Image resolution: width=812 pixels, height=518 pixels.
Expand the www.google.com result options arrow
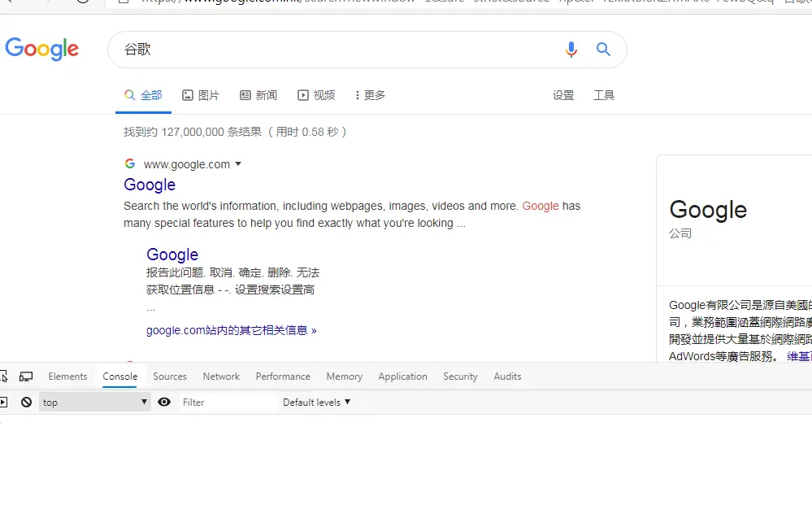(238, 163)
